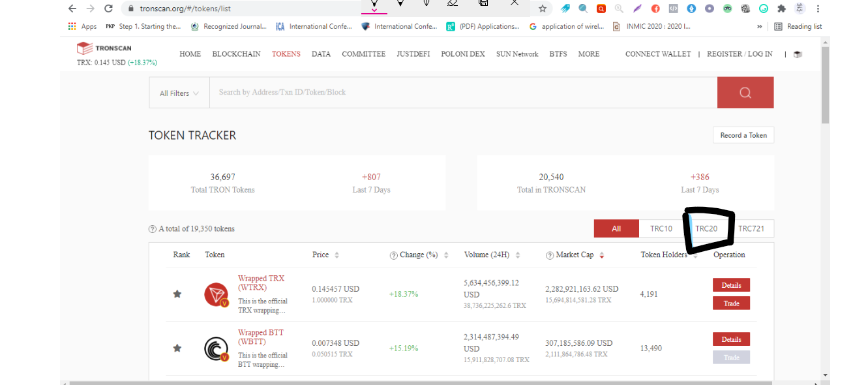Open the Wrapped TRX (WTRX) link
Image resolution: width=868 pixels, height=385 pixels.
point(262,283)
